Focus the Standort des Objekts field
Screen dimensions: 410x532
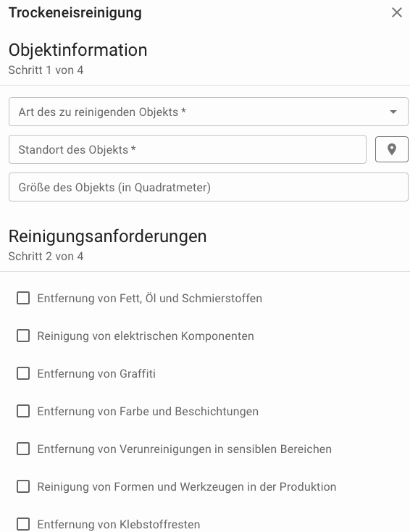coord(188,149)
